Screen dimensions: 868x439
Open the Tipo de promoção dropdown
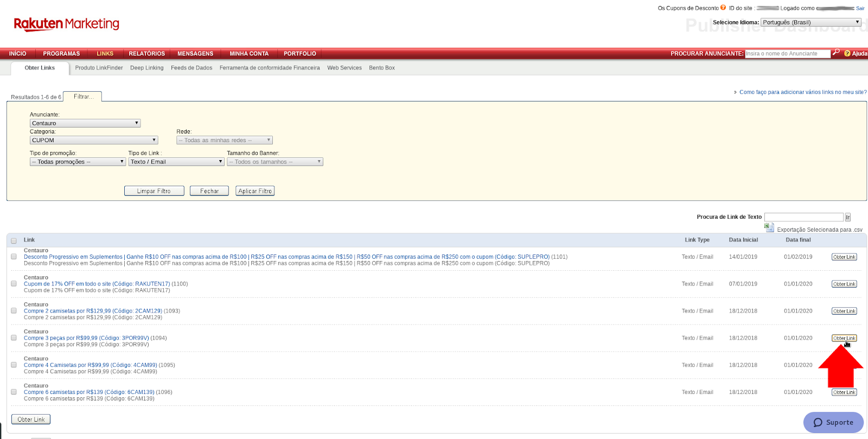click(x=78, y=162)
